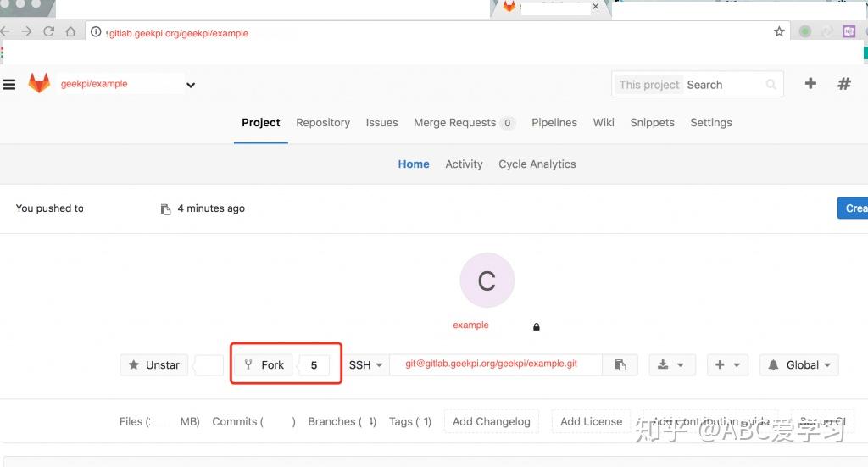
Task: Open the OneNote browser extension
Action: pos(849,31)
